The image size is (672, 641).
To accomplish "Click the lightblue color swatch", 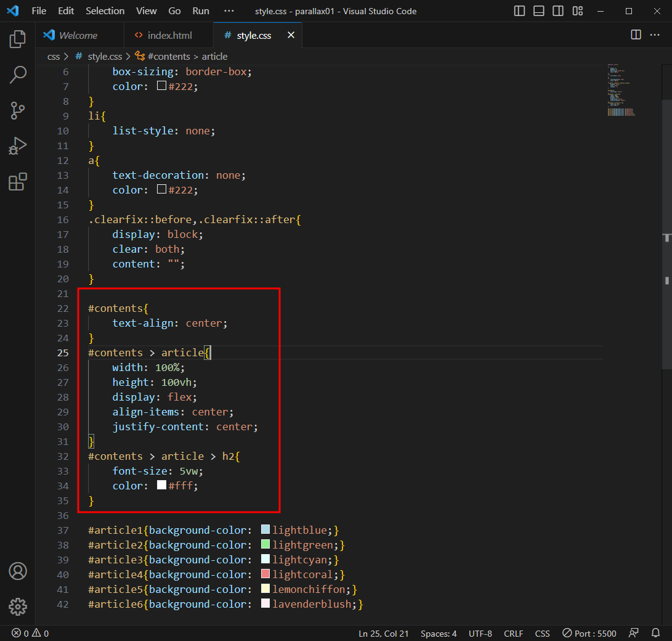I will (x=265, y=529).
